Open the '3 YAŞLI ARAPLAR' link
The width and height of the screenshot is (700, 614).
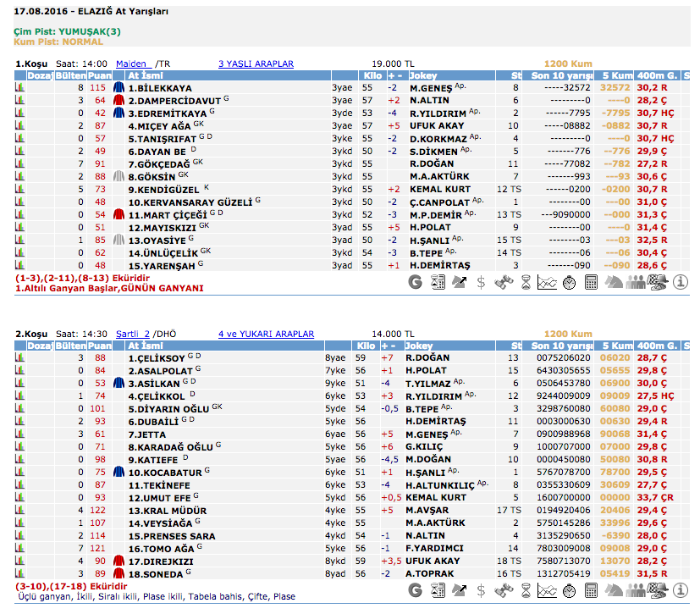256,64
